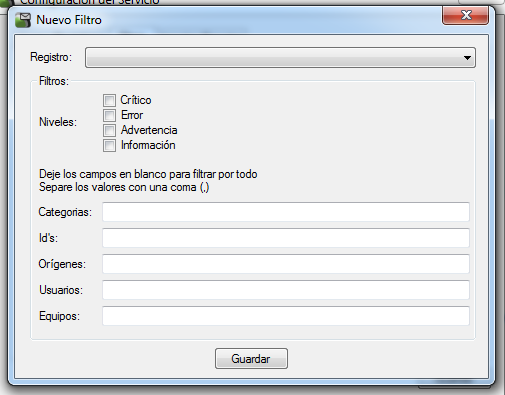This screenshot has height=395, width=505.
Task: Place cursor in Usuarios field
Action: [286, 290]
